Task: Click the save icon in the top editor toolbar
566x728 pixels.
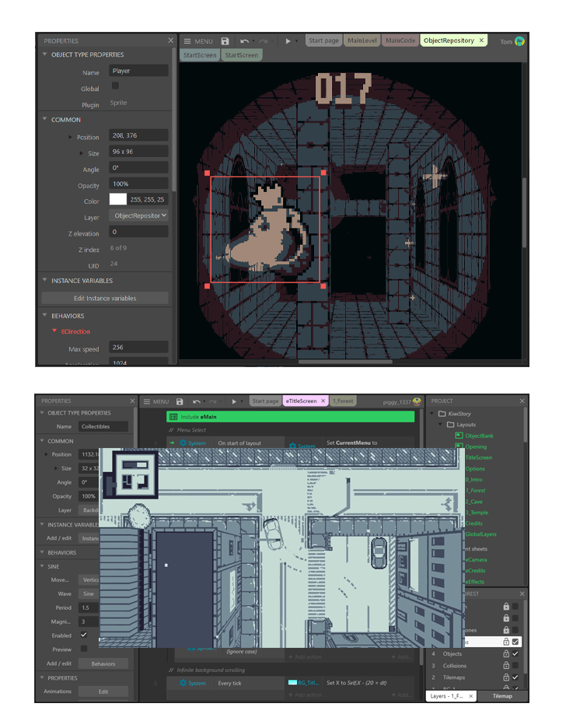Action: (x=225, y=40)
